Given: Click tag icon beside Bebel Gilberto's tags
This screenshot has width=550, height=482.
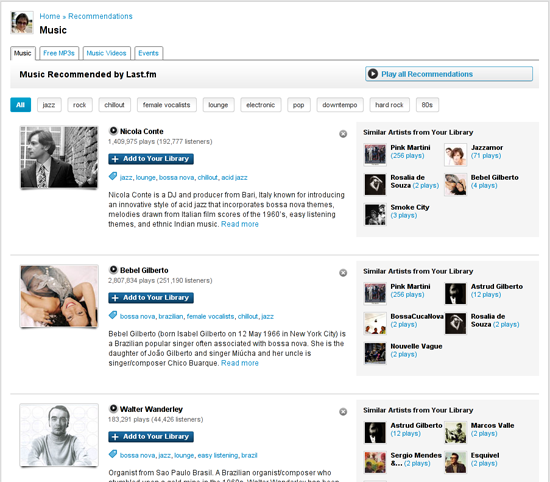Looking at the screenshot, I should (113, 315).
